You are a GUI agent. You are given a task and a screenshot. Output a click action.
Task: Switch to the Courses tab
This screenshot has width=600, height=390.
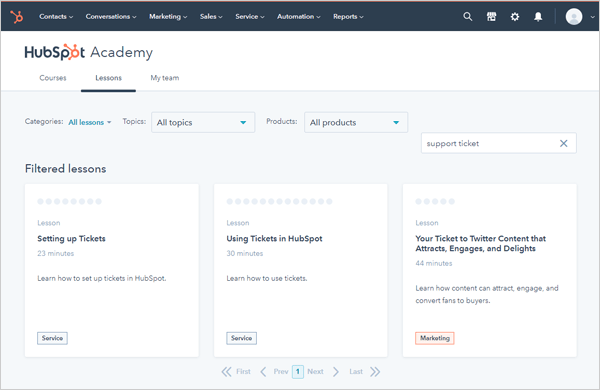coord(53,78)
